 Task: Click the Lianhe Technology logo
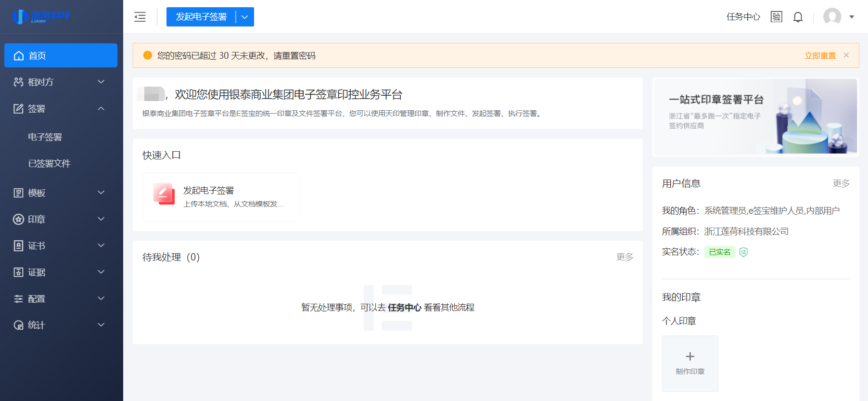(x=41, y=16)
